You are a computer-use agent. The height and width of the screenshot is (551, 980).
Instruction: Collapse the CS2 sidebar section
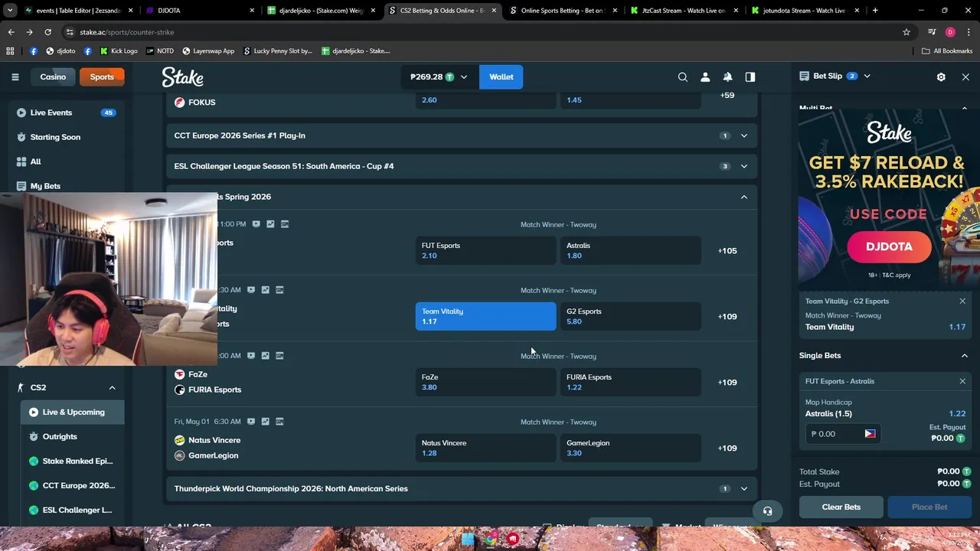coord(112,388)
